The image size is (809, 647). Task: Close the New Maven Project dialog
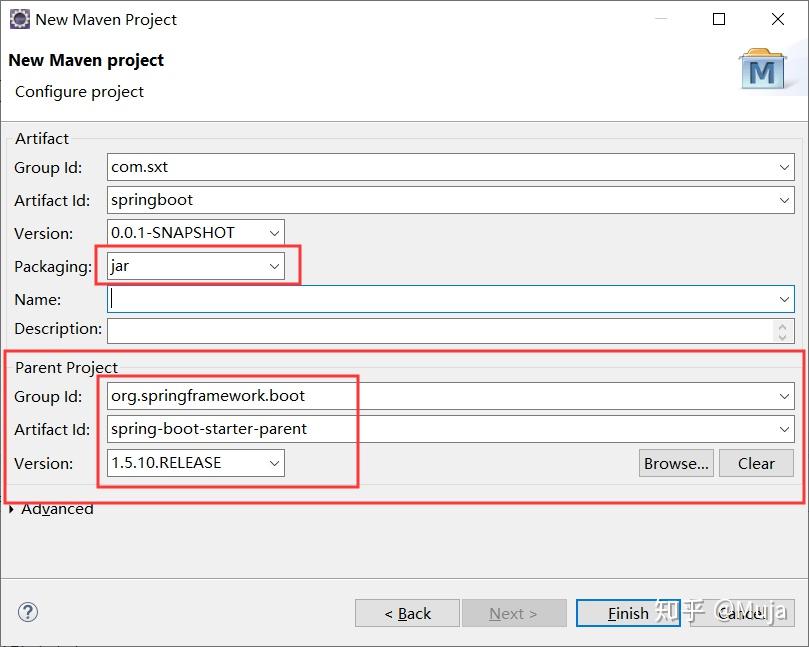(x=778, y=19)
